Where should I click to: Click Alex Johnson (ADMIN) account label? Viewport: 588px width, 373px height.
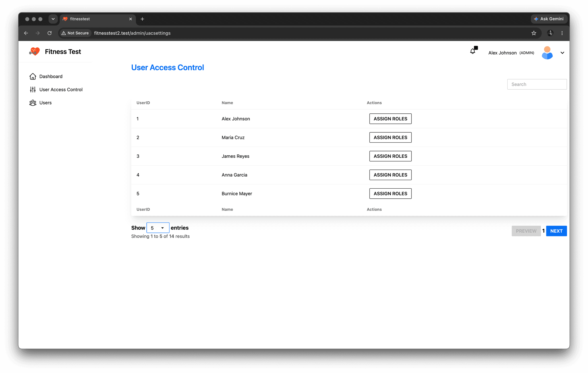tap(511, 53)
